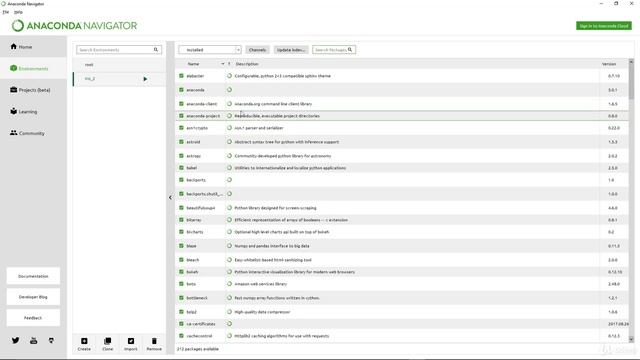Focus the Search Environments field
This screenshot has height=360, width=640.
click(119, 50)
